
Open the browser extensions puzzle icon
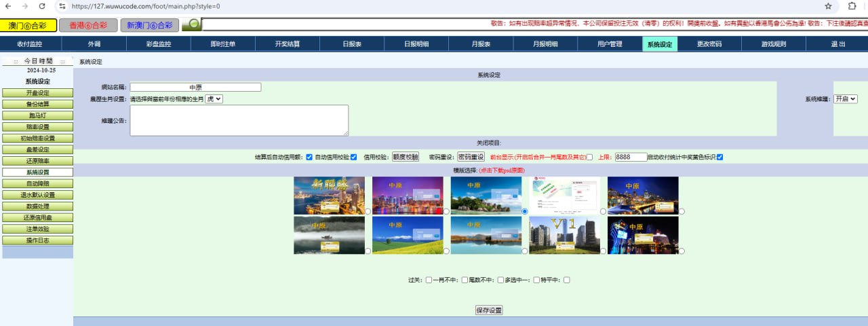pyautogui.click(x=852, y=6)
